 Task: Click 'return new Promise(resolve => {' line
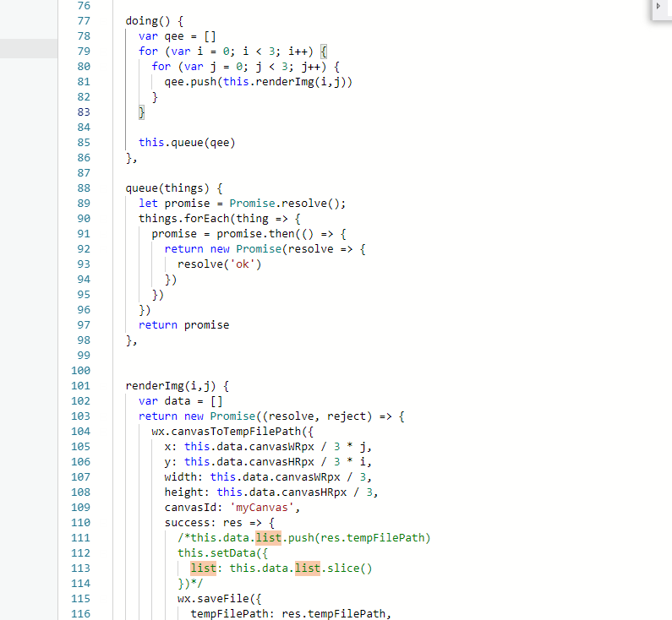(265, 249)
